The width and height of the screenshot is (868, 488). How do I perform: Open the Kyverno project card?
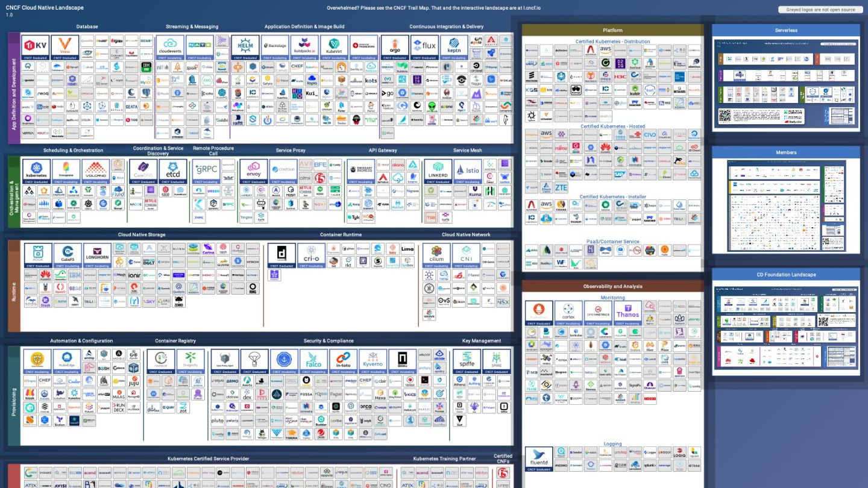tap(373, 361)
